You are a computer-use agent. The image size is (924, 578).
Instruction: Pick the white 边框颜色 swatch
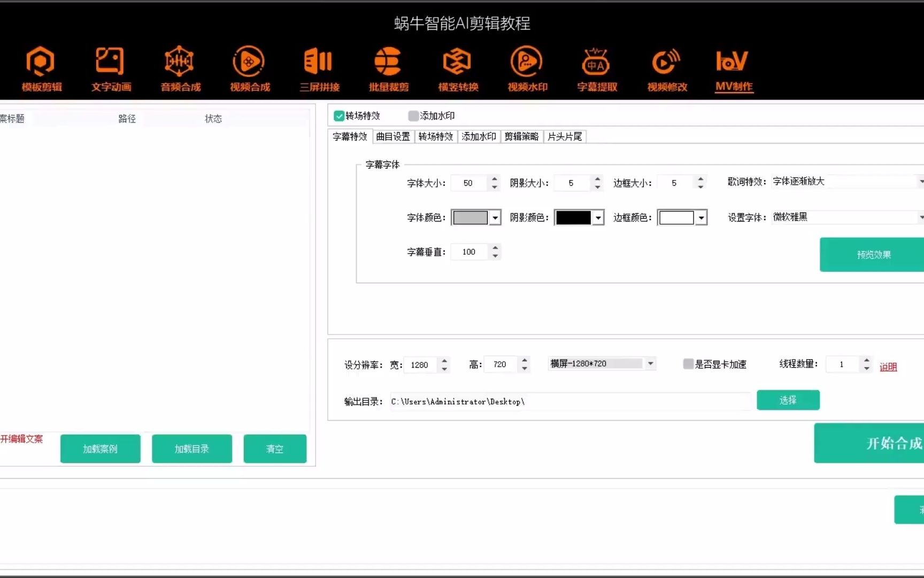click(676, 217)
